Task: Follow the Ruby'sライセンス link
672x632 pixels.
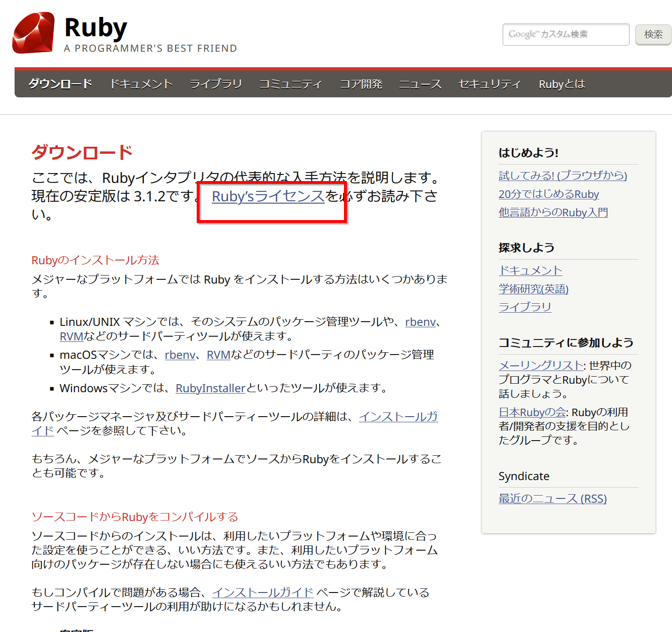Action: click(268, 196)
